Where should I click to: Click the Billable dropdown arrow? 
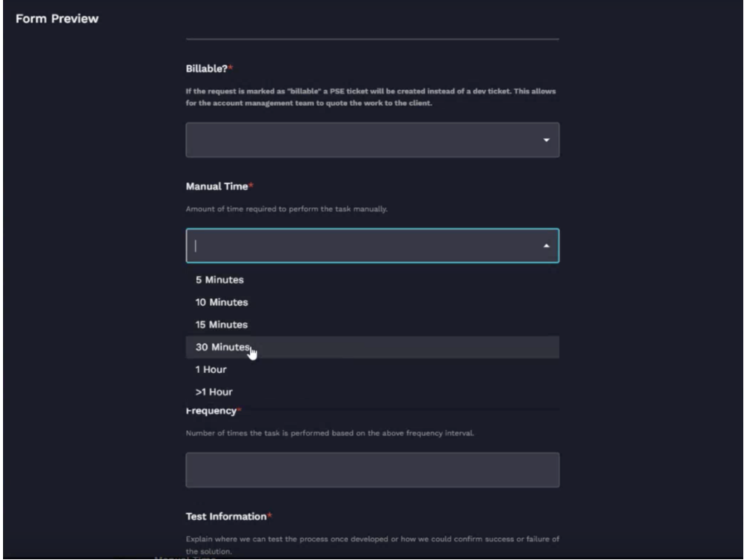(547, 140)
